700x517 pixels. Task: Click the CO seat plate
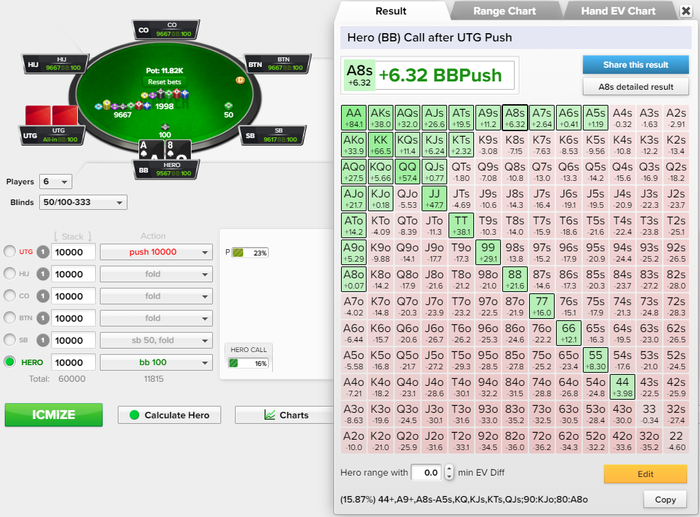pos(167,29)
